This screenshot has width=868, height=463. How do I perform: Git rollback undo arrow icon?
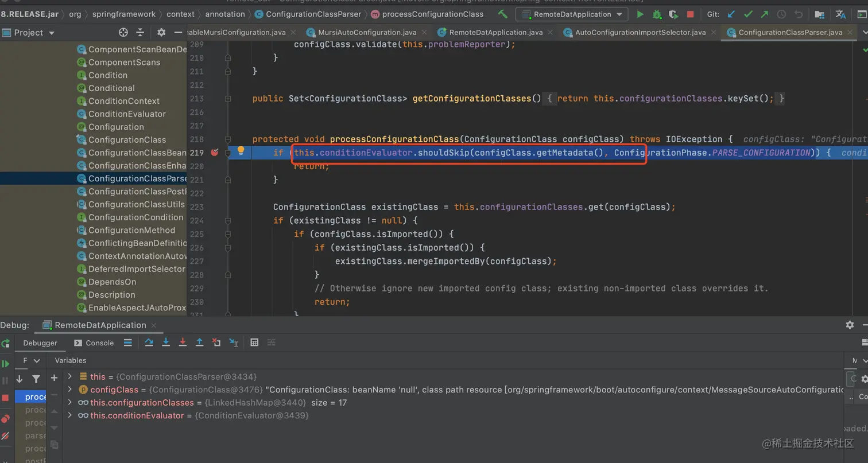pos(799,14)
